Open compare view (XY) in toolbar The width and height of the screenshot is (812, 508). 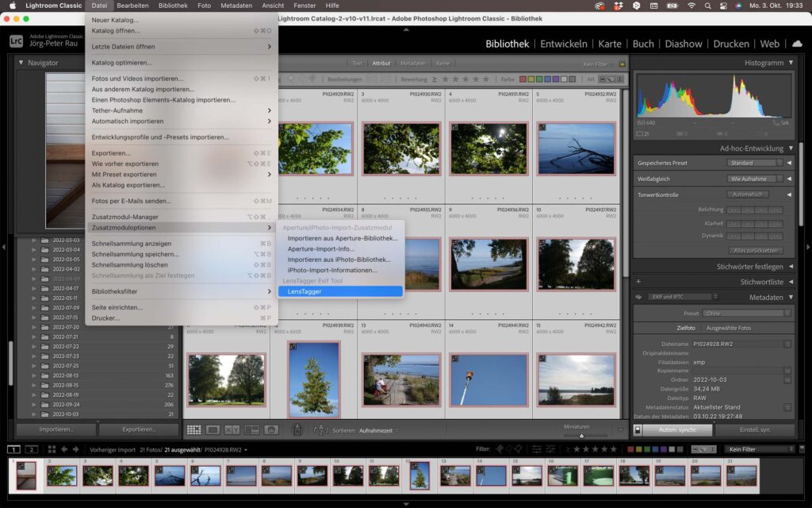coord(232,429)
